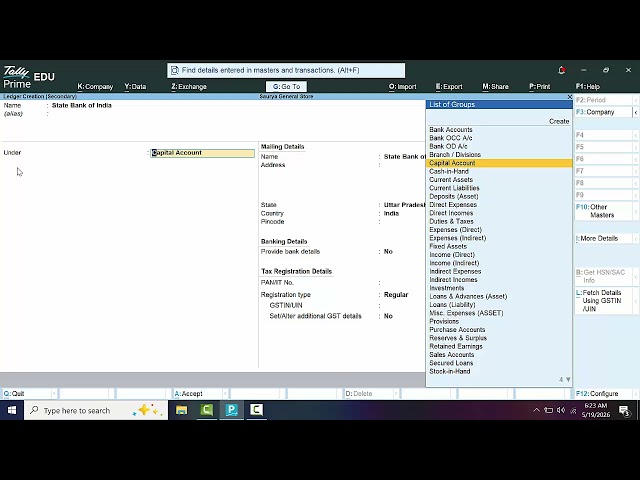
Task: Select Deposits (Asset) group
Action: (499, 196)
